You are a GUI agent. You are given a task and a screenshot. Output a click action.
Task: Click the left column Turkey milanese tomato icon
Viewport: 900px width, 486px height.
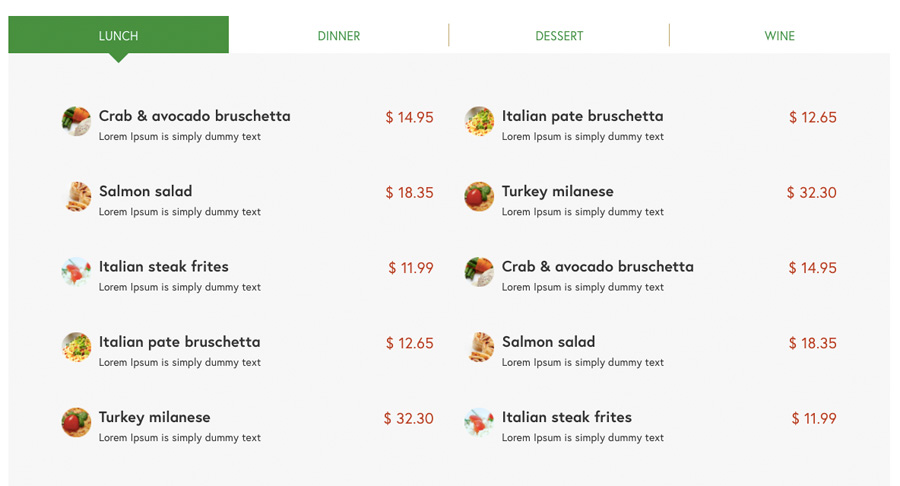[x=76, y=422]
